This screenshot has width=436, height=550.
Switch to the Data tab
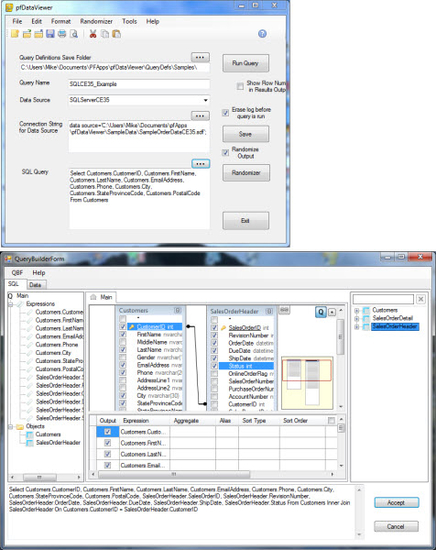tap(35, 285)
